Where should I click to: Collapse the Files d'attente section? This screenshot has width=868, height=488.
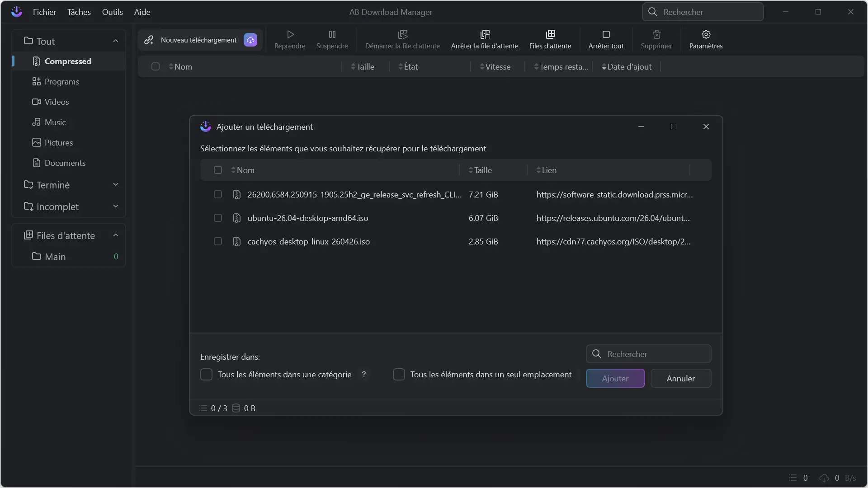pos(116,235)
